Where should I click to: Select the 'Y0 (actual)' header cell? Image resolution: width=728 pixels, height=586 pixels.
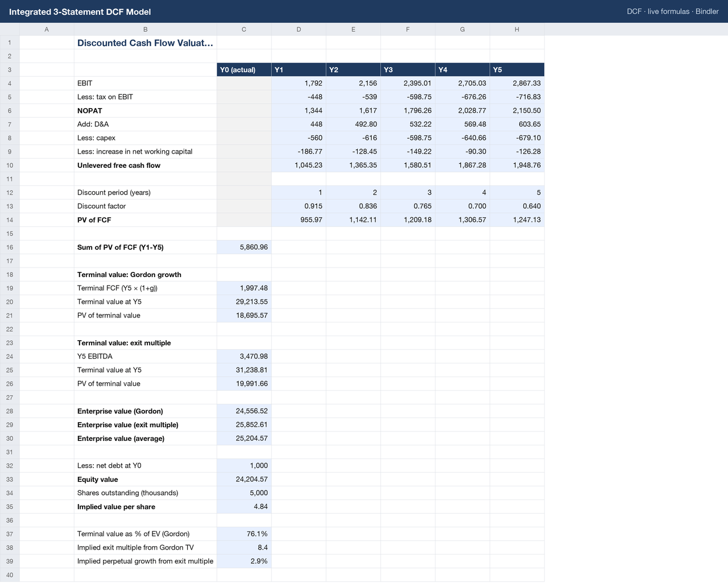pos(244,70)
